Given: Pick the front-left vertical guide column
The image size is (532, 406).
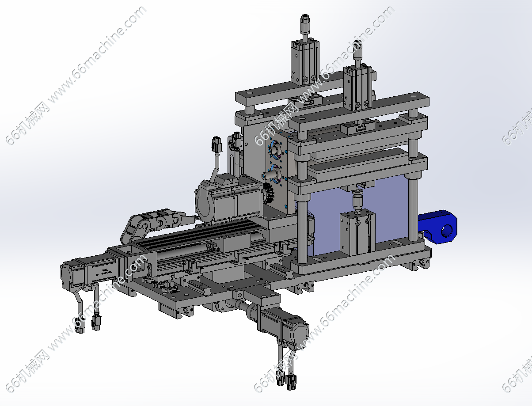Looking at the screenshot, I should coord(302,230).
